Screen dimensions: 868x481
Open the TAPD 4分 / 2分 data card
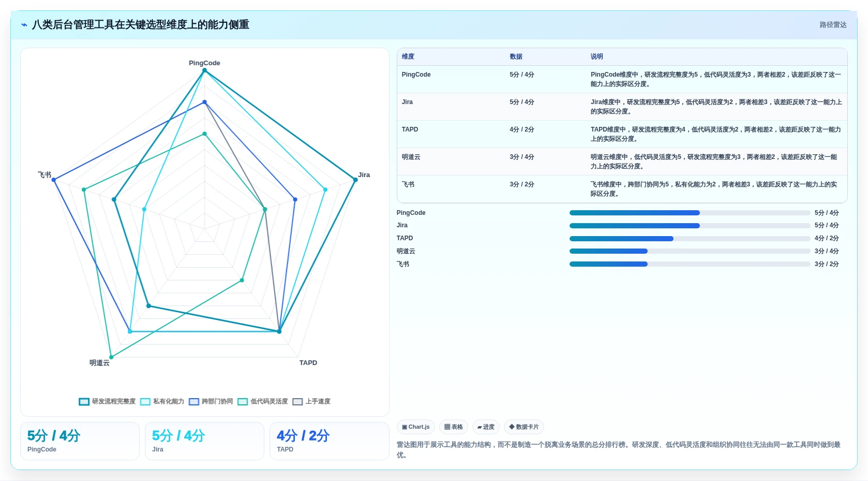(x=329, y=441)
